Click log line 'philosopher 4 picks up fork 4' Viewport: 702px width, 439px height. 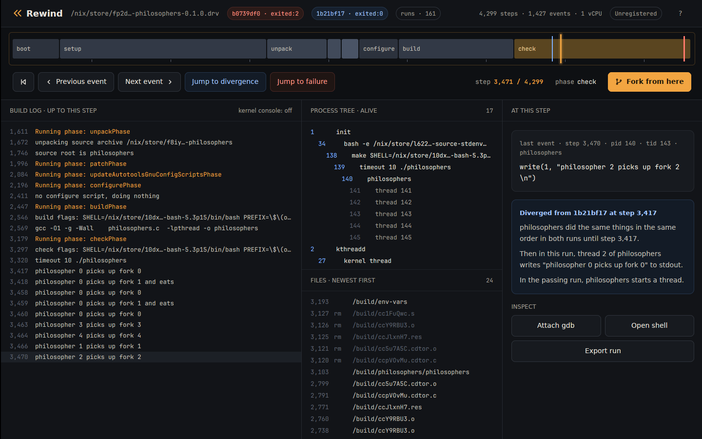click(x=151, y=336)
